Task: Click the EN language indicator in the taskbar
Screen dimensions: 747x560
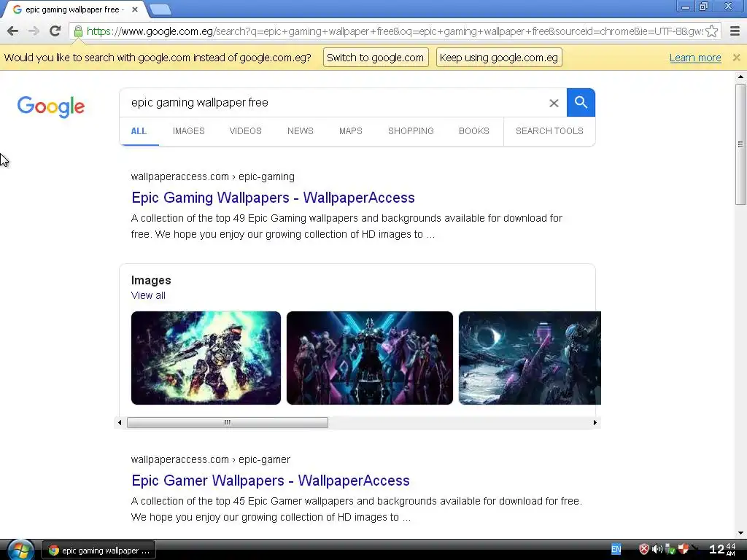Action: tap(616, 550)
